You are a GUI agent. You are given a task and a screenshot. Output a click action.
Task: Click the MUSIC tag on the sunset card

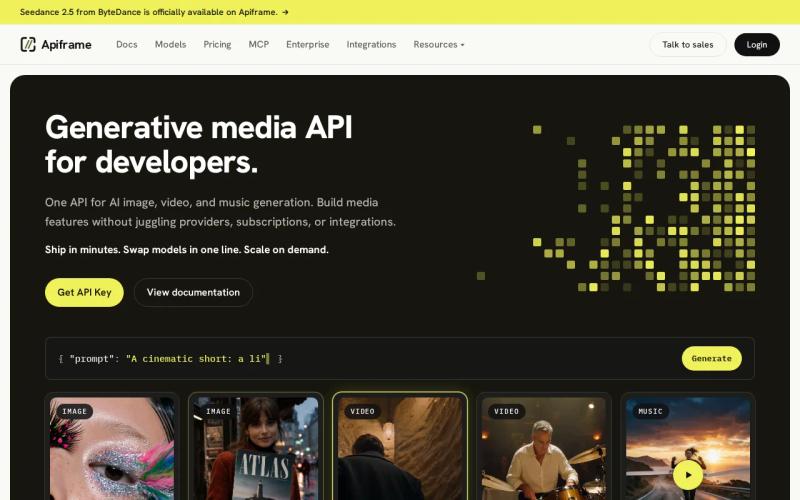[651, 411]
